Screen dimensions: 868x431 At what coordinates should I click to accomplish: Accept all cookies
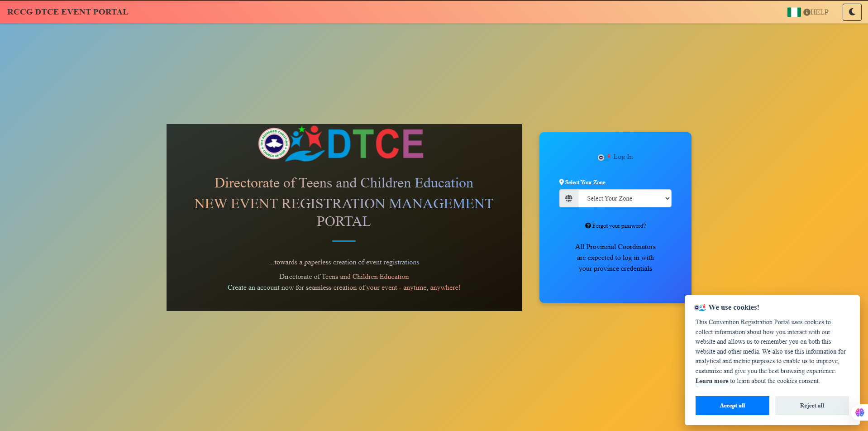(x=732, y=406)
